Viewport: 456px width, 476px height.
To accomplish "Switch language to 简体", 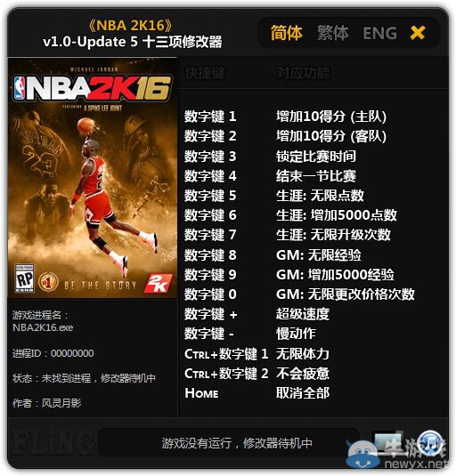I will tap(287, 33).
